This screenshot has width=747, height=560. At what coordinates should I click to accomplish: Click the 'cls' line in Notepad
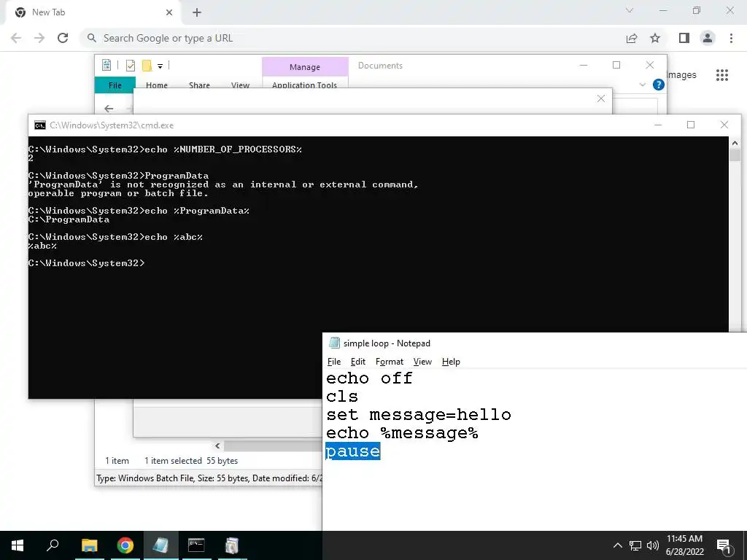tap(341, 396)
